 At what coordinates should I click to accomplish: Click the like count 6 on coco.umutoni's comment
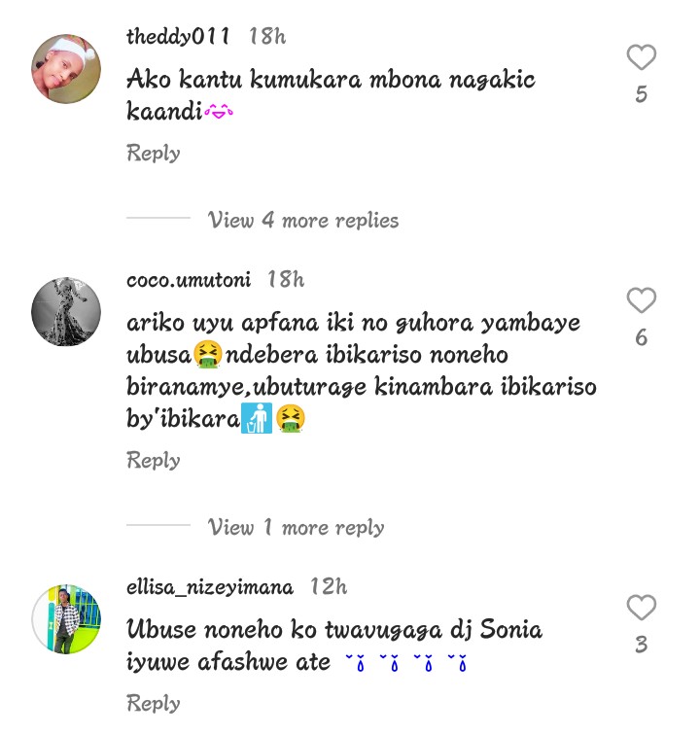(x=642, y=337)
